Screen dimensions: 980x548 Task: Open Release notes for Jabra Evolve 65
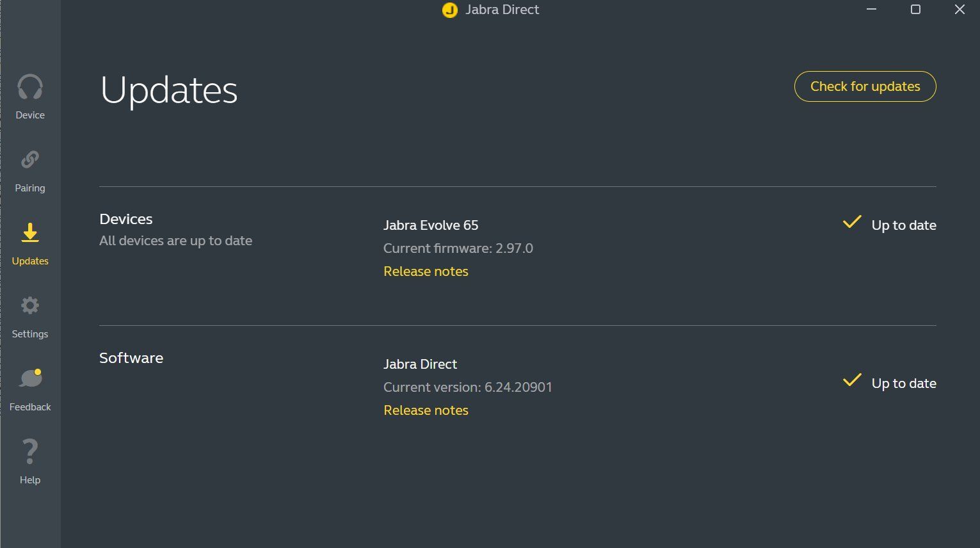[426, 271]
